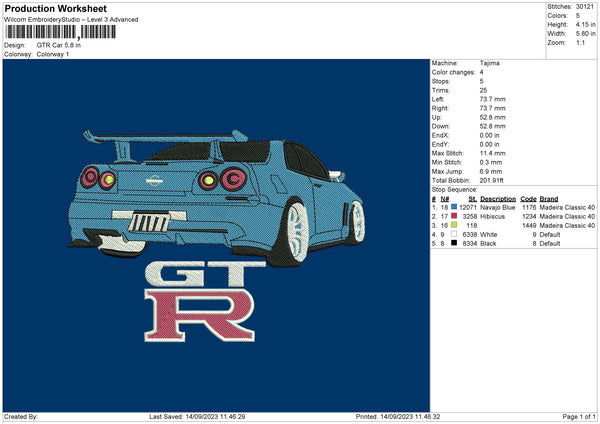Click the 'Printed: 14/09/2023' footer text
This screenshot has height=424, width=600.
point(398,417)
